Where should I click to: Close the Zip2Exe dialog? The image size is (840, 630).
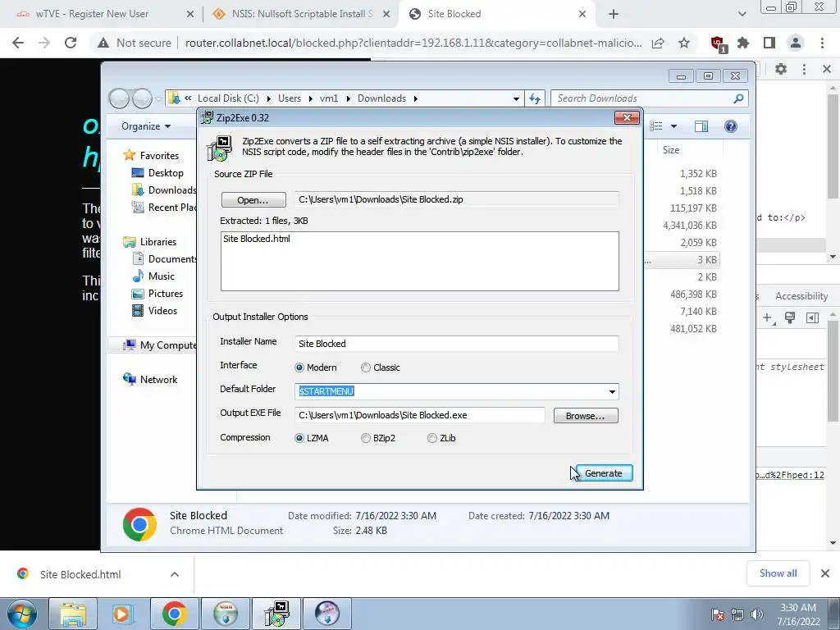click(627, 117)
